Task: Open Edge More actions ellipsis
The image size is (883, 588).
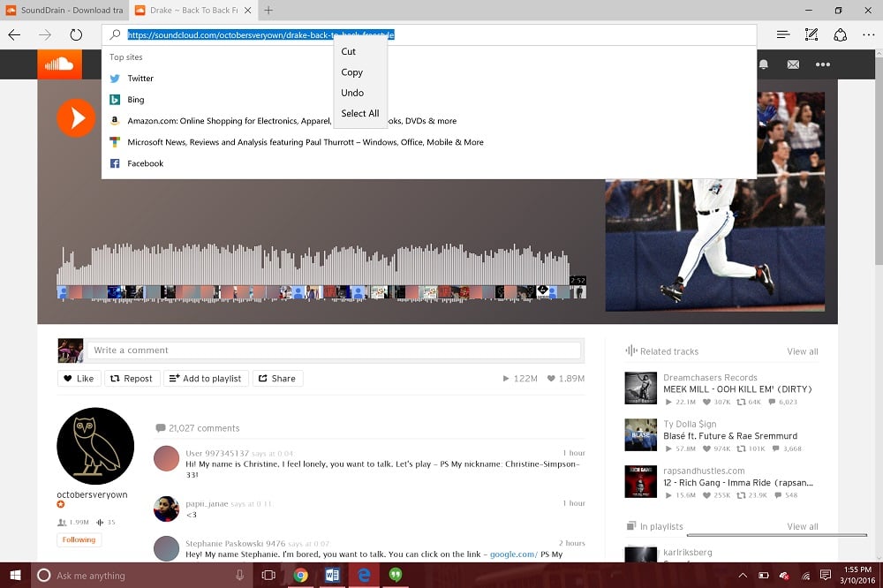Action: (868, 35)
